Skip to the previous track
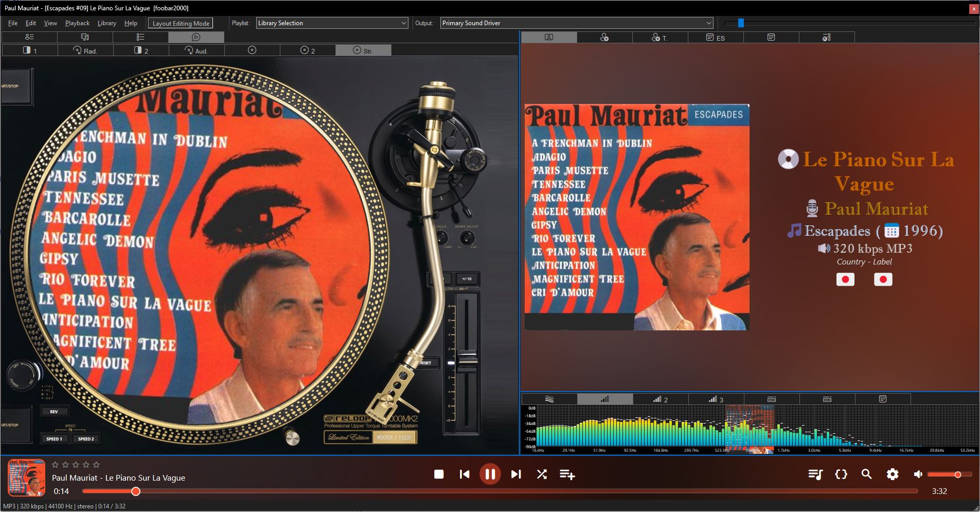Screen dimensions: 980x512 [465, 474]
